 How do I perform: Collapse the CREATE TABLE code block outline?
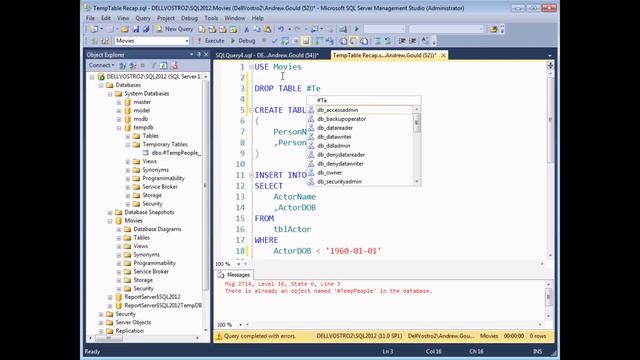(x=251, y=110)
